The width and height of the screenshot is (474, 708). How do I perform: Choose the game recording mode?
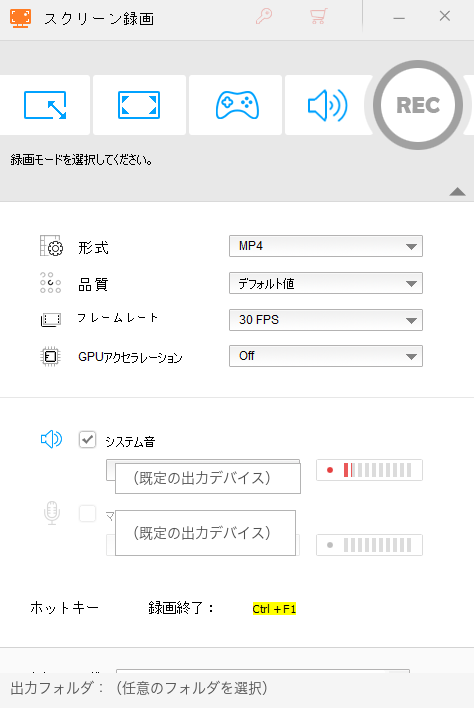pyautogui.click(x=237, y=105)
